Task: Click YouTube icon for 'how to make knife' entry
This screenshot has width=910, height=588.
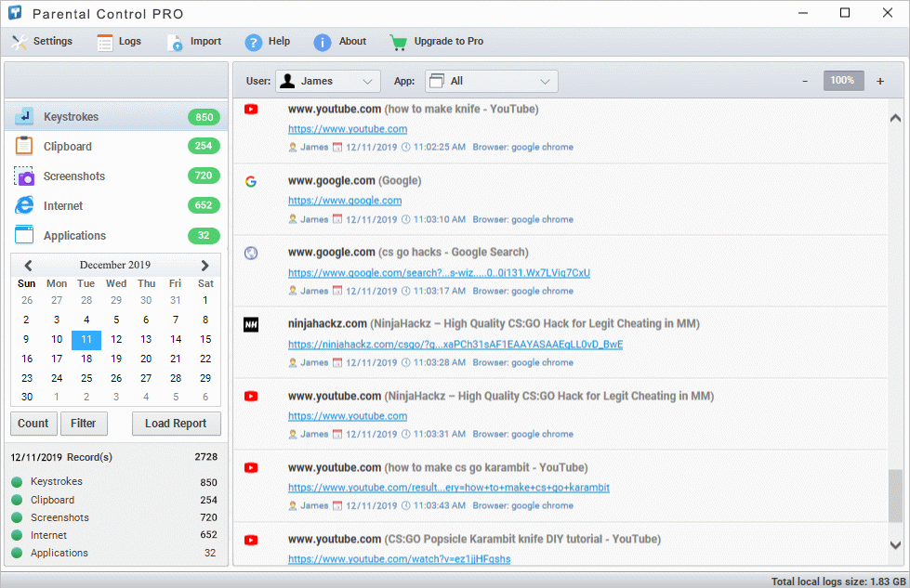Action: pyautogui.click(x=251, y=109)
